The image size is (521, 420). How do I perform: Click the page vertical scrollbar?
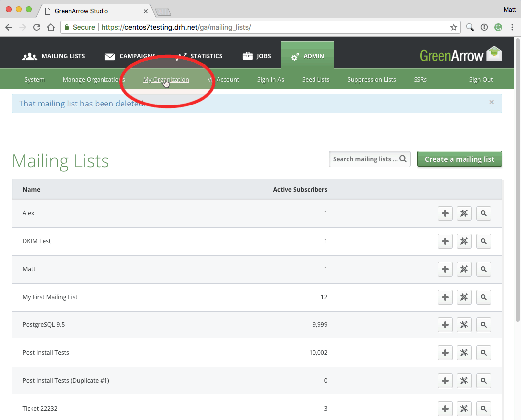tap(517, 180)
